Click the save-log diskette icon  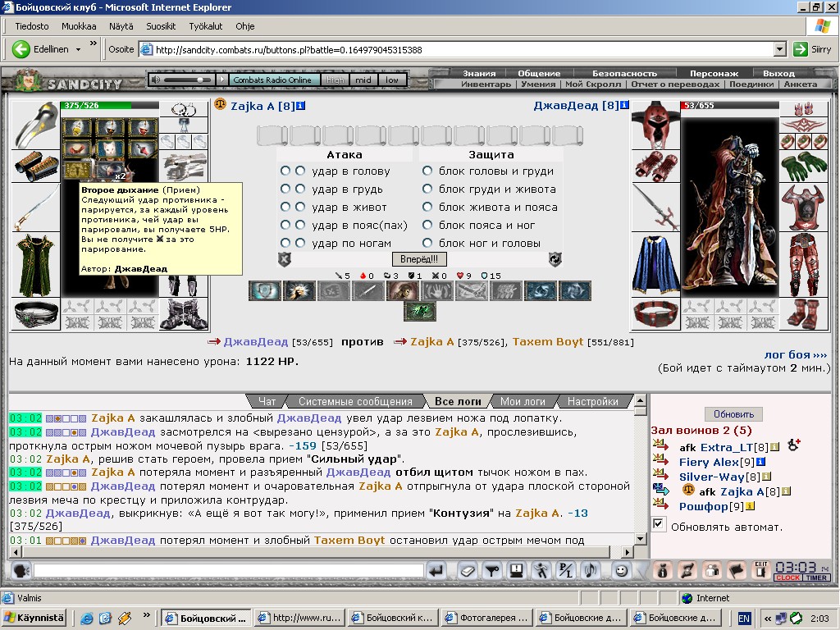coord(517,571)
